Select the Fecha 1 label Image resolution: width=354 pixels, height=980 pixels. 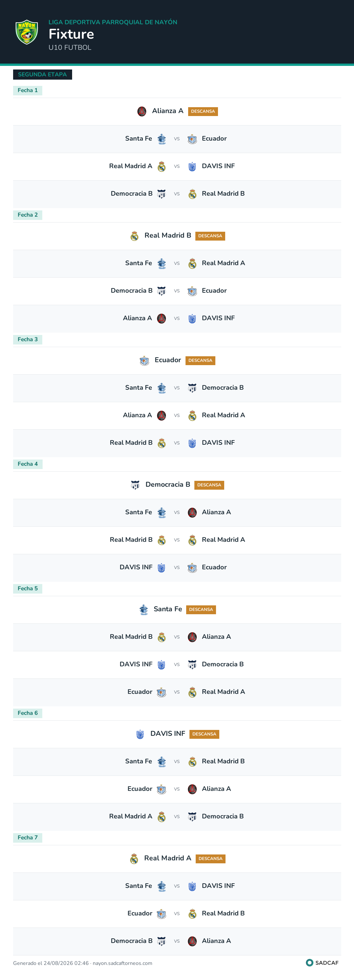[28, 90]
